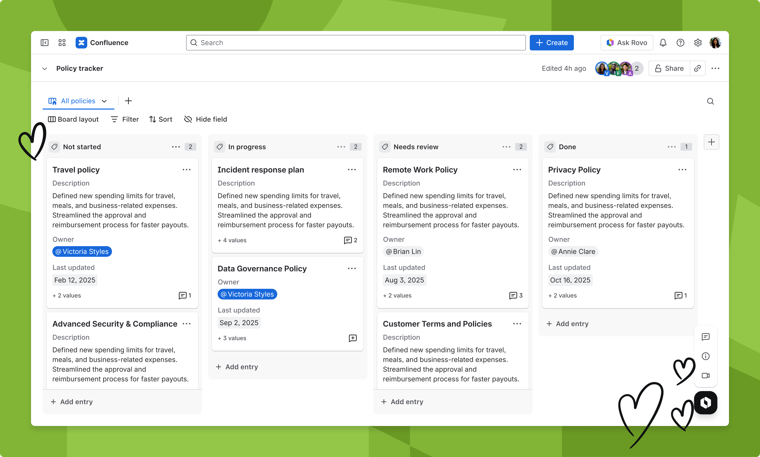Select the All policies tab

click(x=78, y=101)
